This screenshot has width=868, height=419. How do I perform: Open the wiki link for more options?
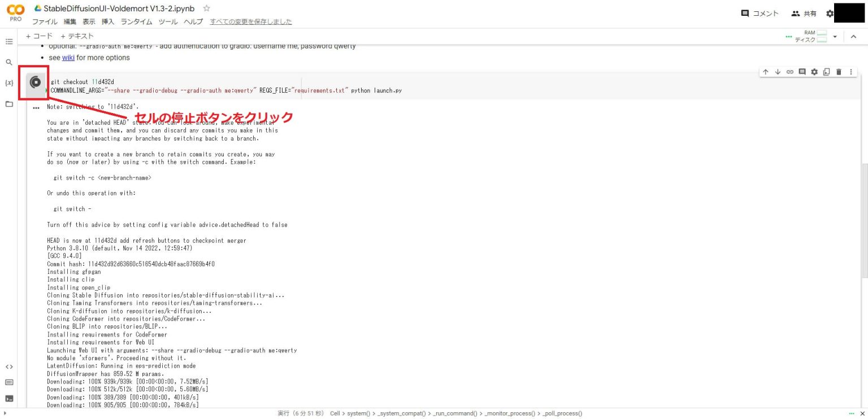pos(68,58)
